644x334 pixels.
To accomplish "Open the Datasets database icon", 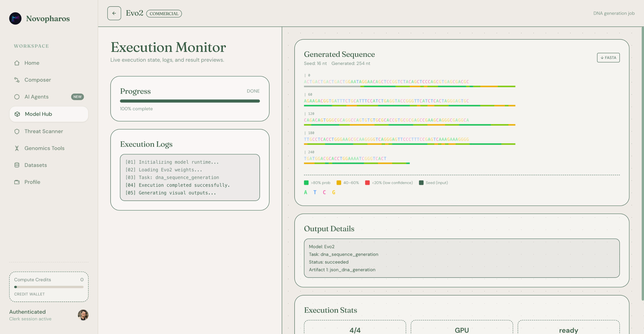I will 17,165.
